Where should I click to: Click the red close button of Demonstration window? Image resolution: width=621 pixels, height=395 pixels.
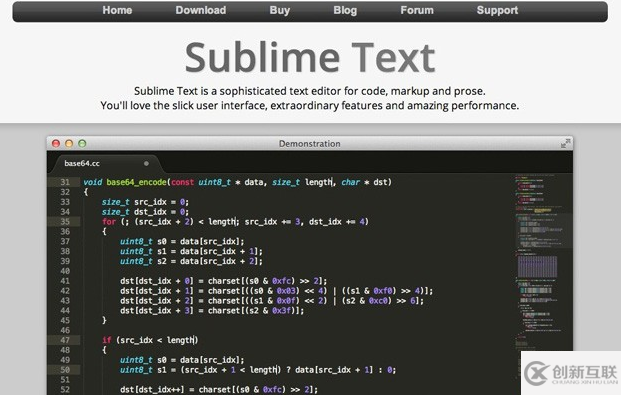56,143
